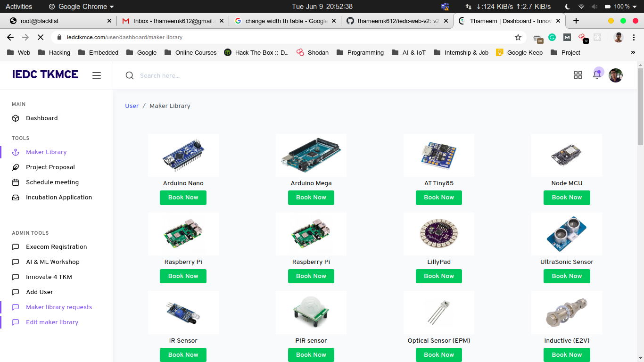Open the Google Chrome app menu

(x=82, y=7)
